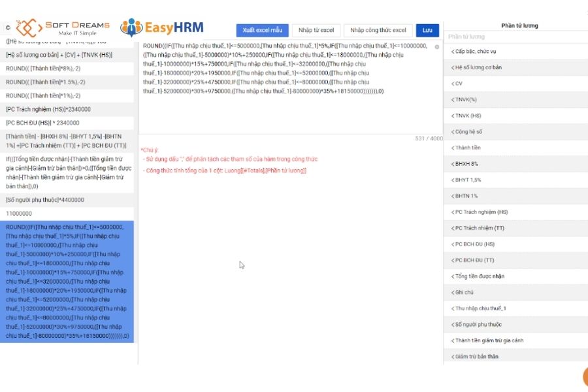Insert the Thu nhập chịu thuế_1 element

pyautogui.click(x=516, y=308)
